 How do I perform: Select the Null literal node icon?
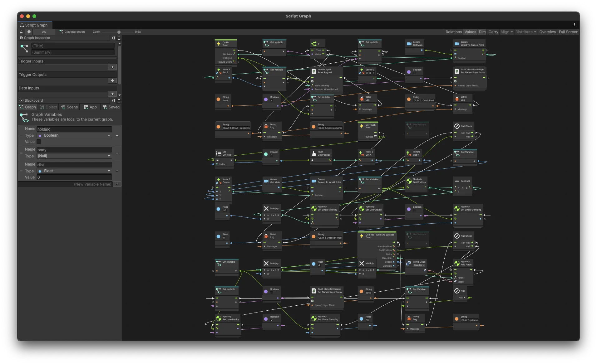click(457, 291)
